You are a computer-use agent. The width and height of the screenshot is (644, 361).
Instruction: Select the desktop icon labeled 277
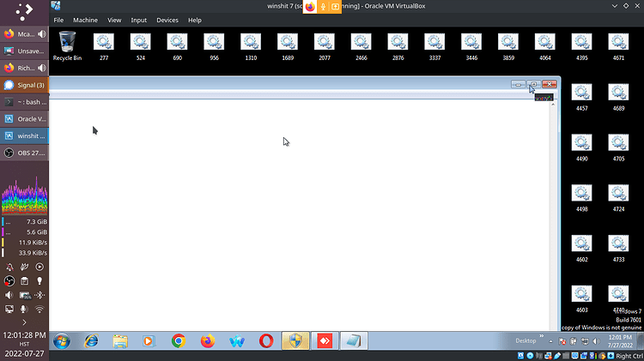coord(104,46)
